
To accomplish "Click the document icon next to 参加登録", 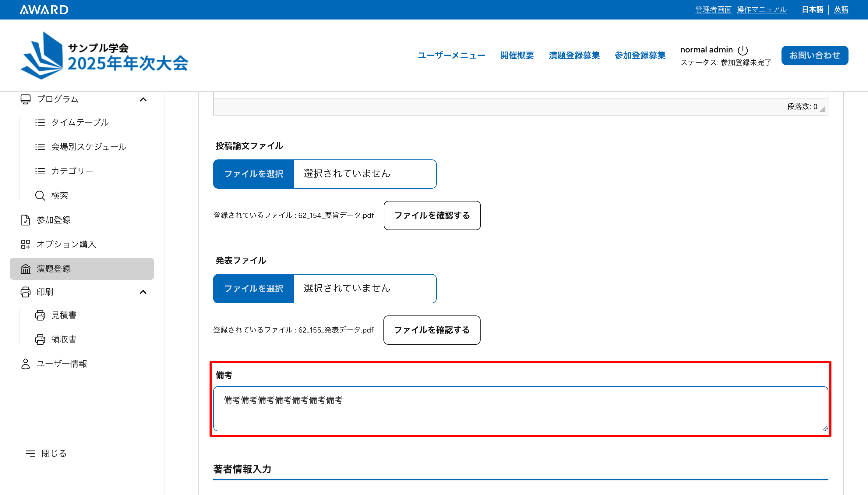I will point(26,220).
